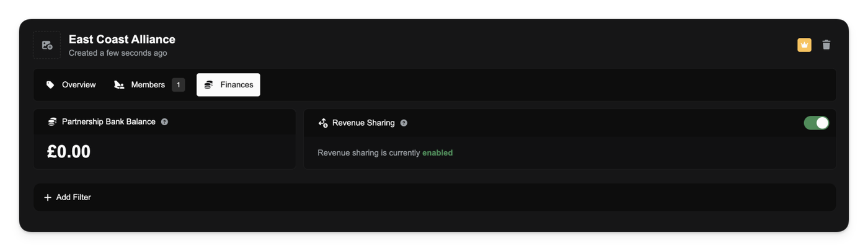This screenshot has height=251, width=868.
Task: Open the Members tab
Action: tap(148, 85)
